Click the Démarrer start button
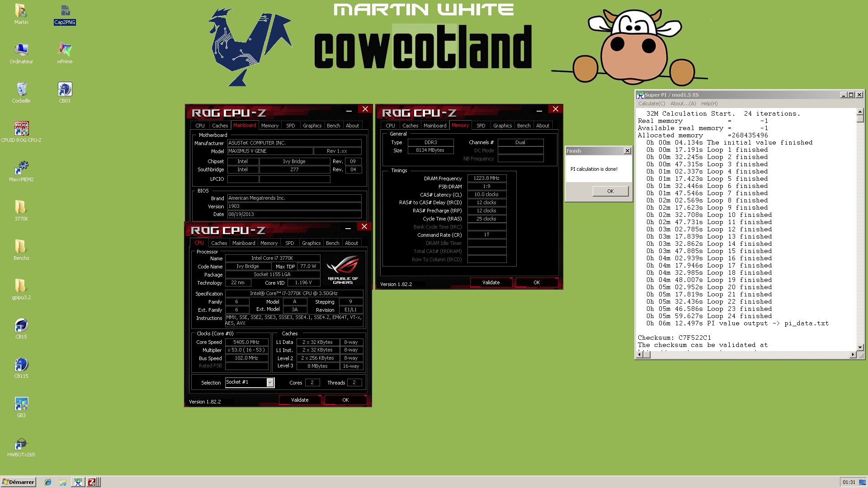The height and width of the screenshot is (488, 868). (18, 482)
